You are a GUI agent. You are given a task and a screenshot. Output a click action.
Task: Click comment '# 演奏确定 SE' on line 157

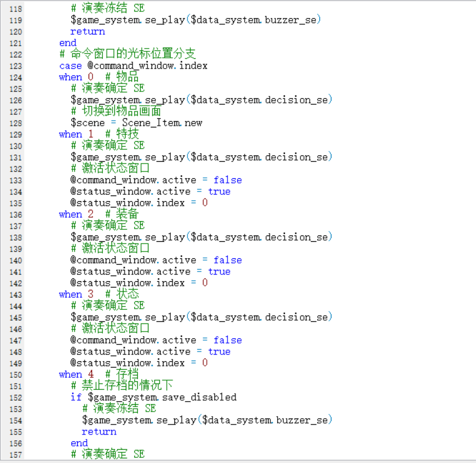point(108,454)
